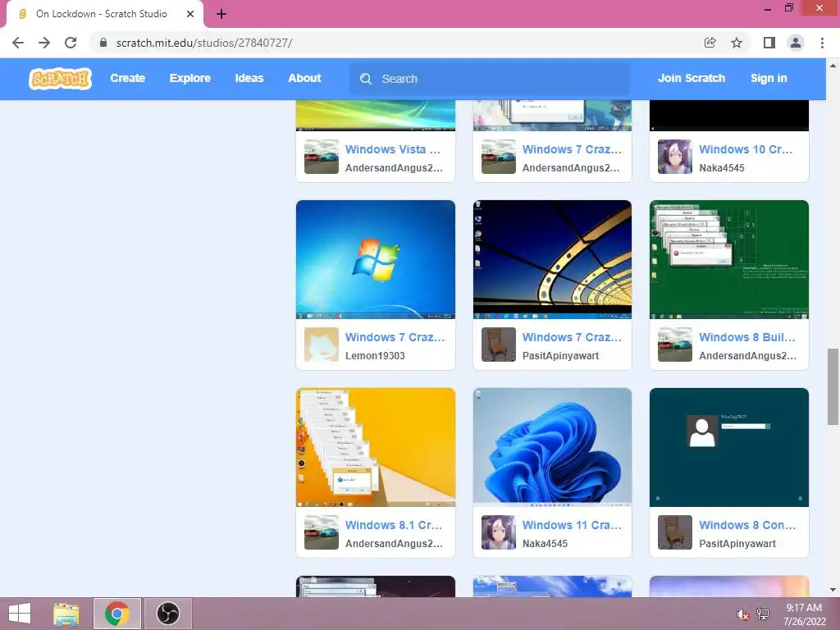The image size is (840, 630).
Task: Click the address bar URL
Action: coord(204,43)
